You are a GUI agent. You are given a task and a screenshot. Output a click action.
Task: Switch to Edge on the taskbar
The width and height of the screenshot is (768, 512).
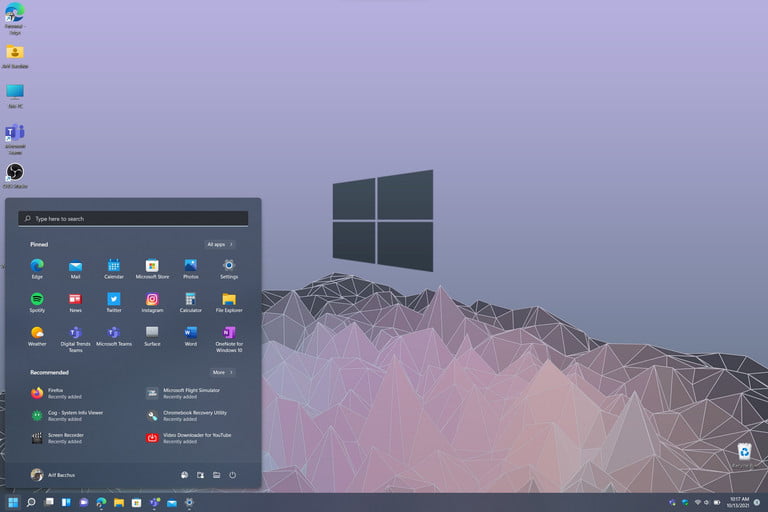pyautogui.click(x=101, y=502)
